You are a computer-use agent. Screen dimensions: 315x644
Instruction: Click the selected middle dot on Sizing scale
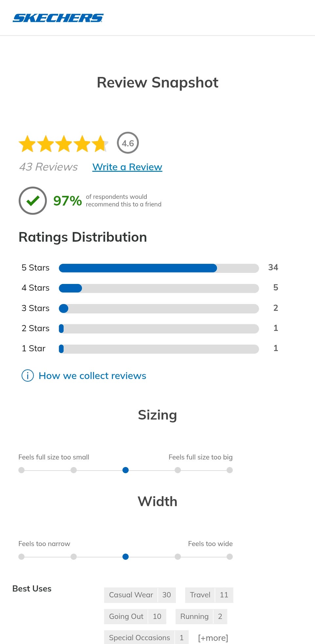(125, 470)
